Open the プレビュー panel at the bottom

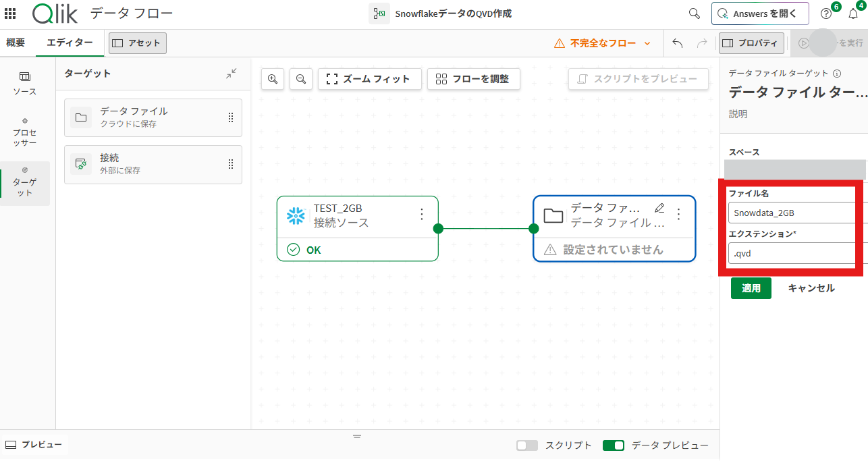pyautogui.click(x=34, y=445)
